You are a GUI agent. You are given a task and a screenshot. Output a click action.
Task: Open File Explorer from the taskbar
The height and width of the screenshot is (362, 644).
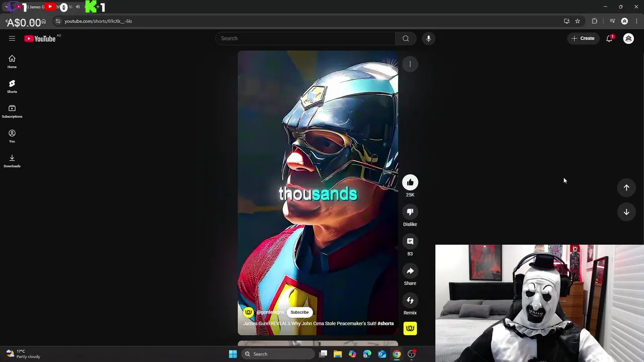click(338, 354)
